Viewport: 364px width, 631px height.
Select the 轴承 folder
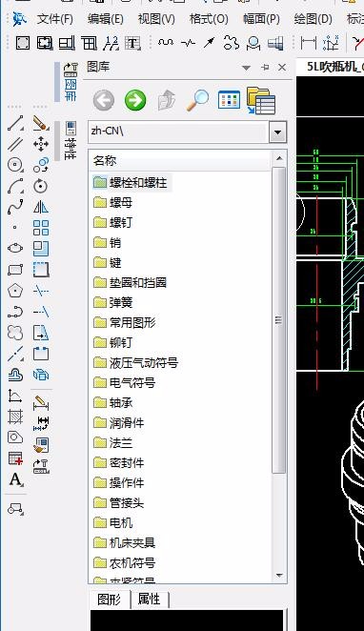[x=113, y=402]
